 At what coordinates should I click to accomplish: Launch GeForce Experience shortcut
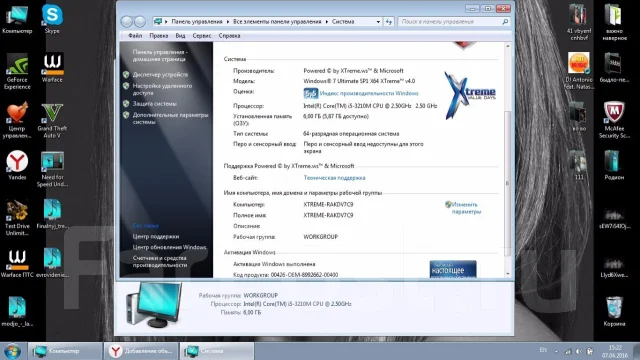click(17, 71)
